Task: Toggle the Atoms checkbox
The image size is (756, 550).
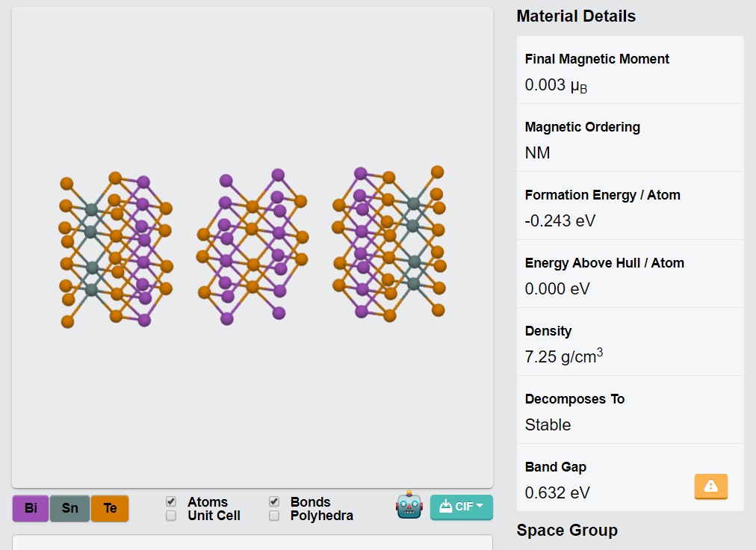Action: click(170, 501)
